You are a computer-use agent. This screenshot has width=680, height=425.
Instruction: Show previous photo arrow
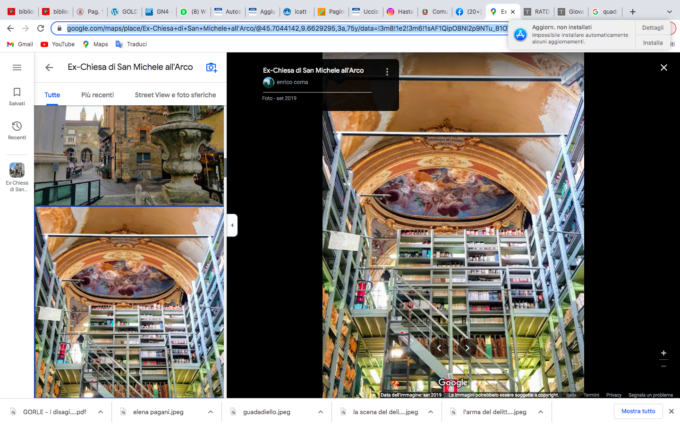(439, 348)
